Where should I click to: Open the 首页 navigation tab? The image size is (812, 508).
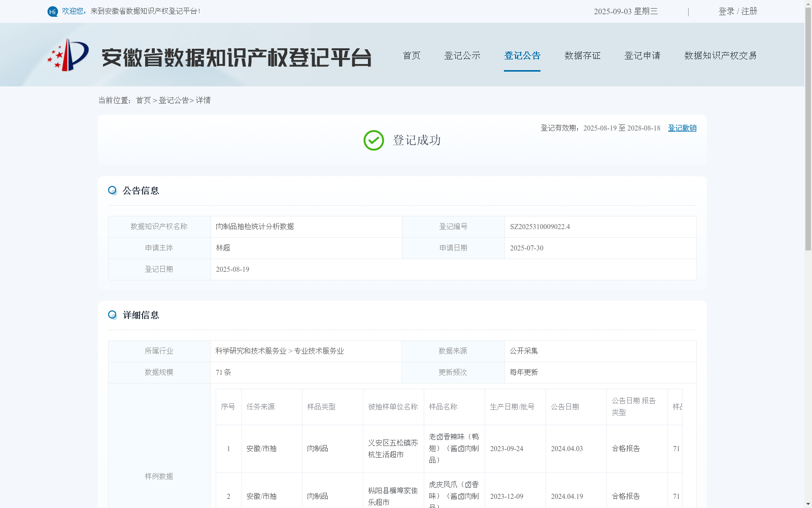pyautogui.click(x=412, y=55)
